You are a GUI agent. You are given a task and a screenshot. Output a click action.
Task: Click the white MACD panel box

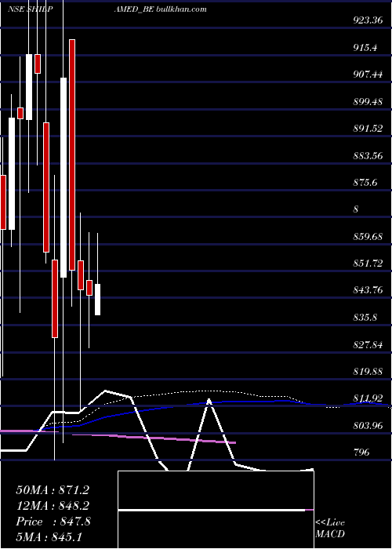[216, 510]
